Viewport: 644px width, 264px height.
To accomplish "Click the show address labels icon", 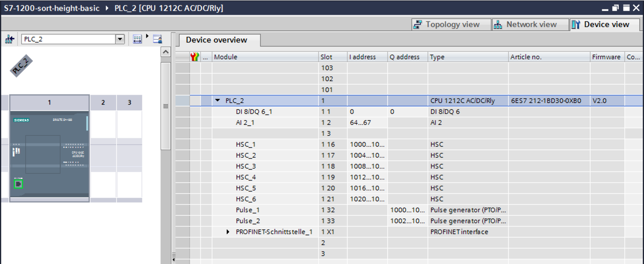I will tap(137, 39).
